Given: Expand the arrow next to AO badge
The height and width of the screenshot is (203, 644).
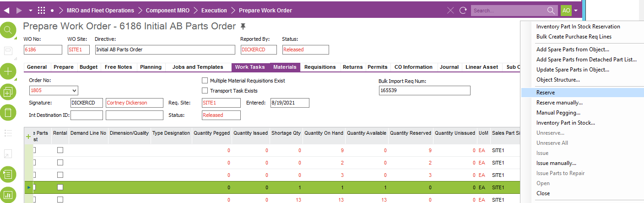Looking at the screenshot, I should (x=576, y=11).
